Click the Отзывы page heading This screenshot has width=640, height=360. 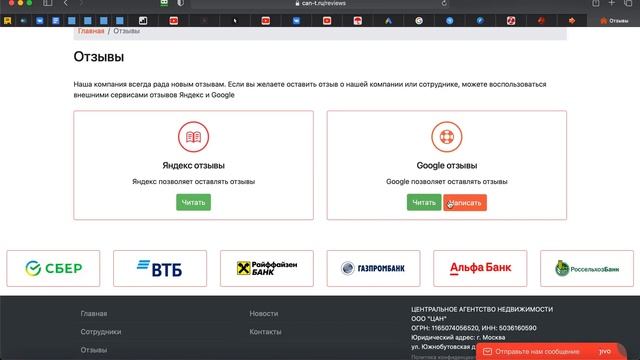[x=99, y=57]
